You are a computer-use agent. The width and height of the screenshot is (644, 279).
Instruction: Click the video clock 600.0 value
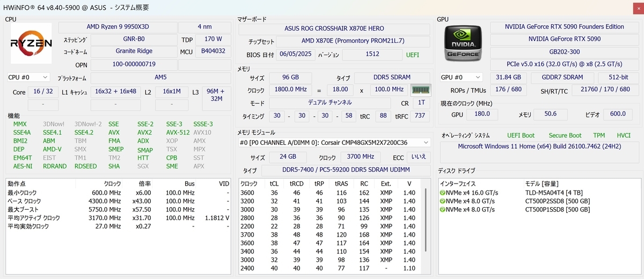[618, 114]
